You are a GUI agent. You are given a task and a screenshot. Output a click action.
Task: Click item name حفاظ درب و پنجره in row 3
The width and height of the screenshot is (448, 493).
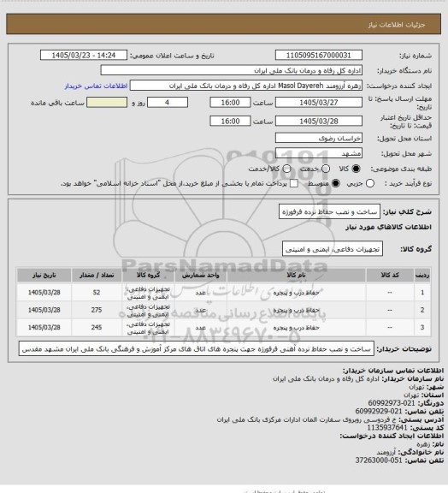coord(297,328)
